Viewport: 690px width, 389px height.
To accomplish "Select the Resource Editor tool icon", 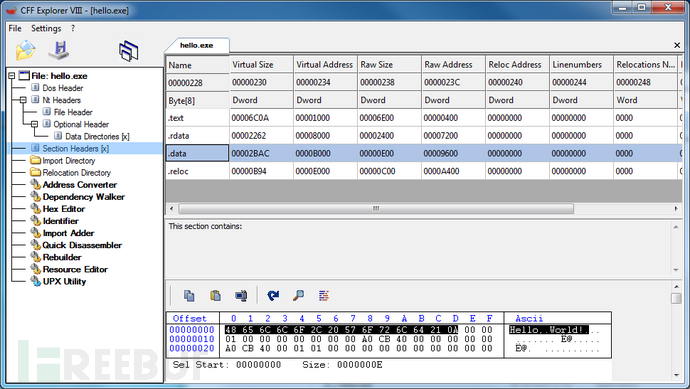I will click(36, 269).
